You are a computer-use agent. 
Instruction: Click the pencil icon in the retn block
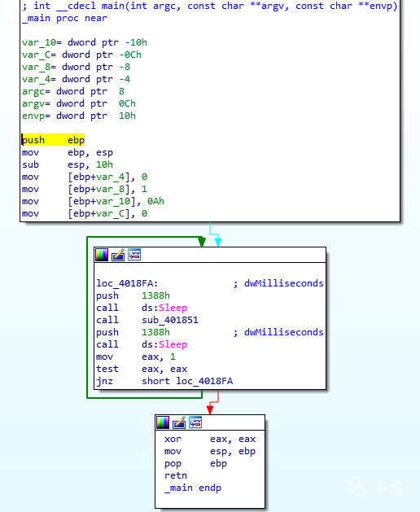(179, 422)
